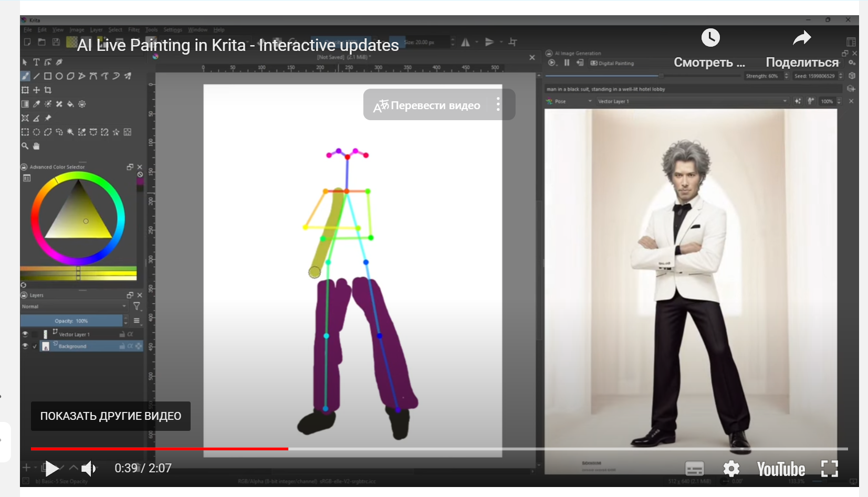This screenshot has width=868, height=497.
Task: Toggle visibility of Vector Layer 1
Action: [x=25, y=334]
